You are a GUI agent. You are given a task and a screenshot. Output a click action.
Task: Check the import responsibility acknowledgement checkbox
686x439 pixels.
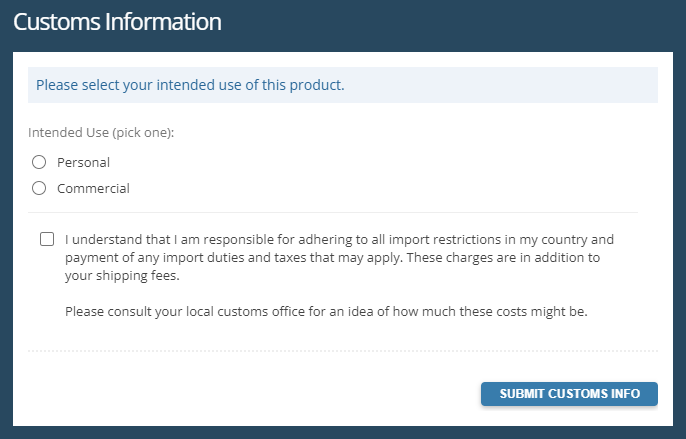tap(47, 240)
